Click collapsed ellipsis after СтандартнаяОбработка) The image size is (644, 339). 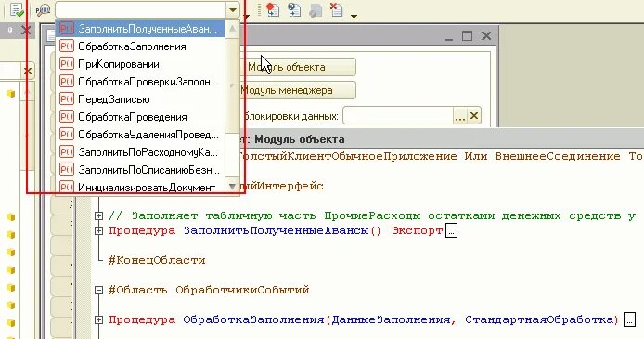pos(630,319)
